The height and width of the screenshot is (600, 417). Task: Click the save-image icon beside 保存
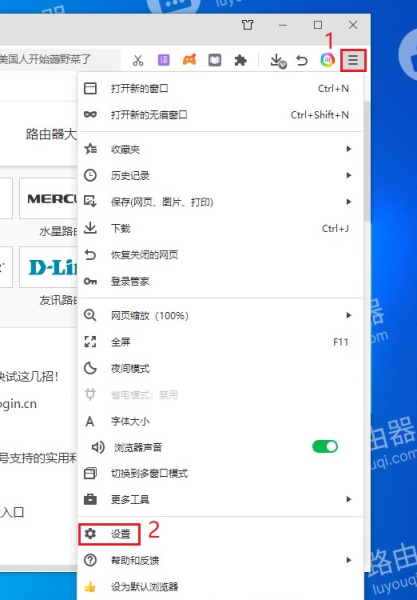tap(90, 201)
